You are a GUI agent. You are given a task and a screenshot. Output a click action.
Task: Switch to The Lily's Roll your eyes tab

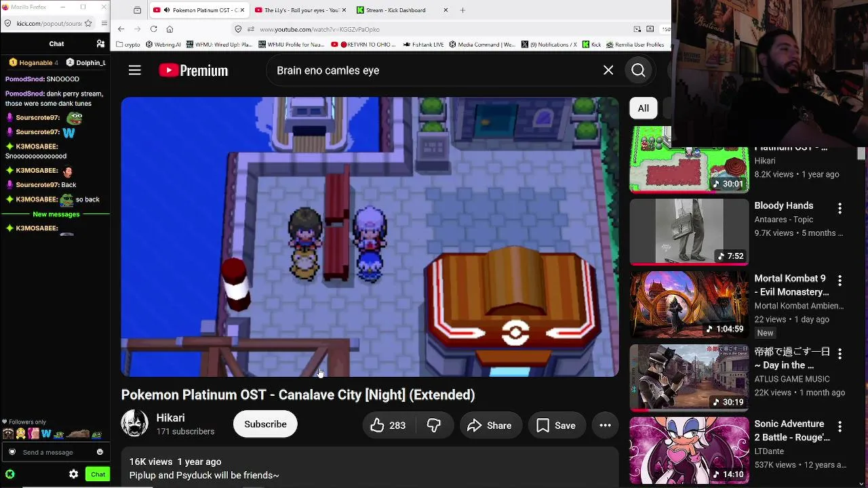300,10
